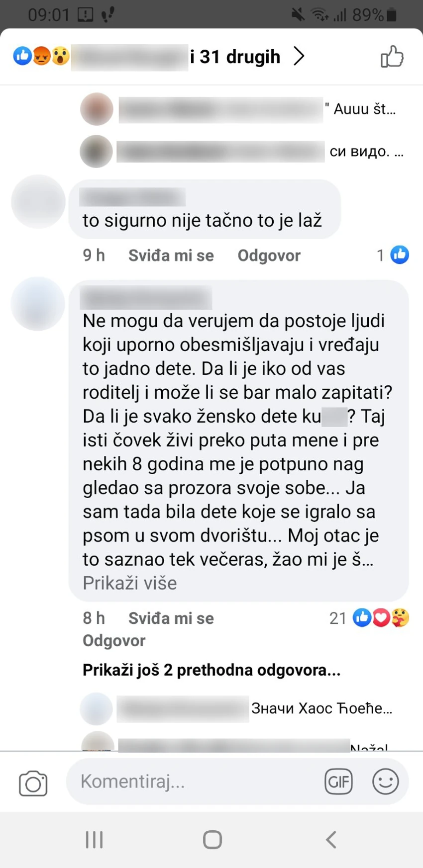Like the 8 h comment with 'Sviđa mi se'
The height and width of the screenshot is (868, 423).
click(171, 618)
